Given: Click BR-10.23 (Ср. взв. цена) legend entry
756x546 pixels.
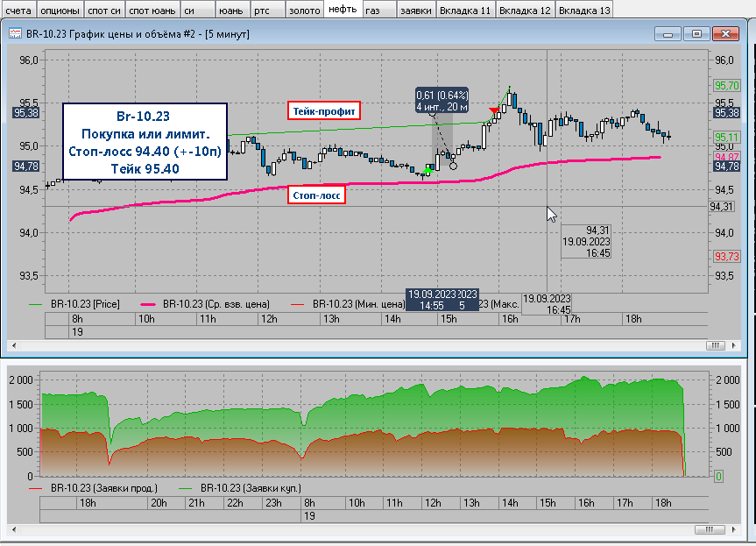Looking at the screenshot, I should click(205, 304).
